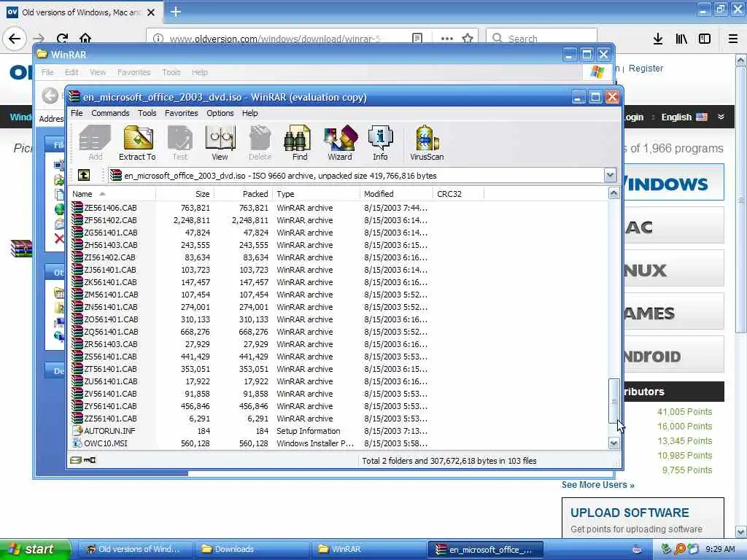This screenshot has width=747, height=560.
Task: Click the Find binoculars icon
Action: pyautogui.click(x=299, y=142)
